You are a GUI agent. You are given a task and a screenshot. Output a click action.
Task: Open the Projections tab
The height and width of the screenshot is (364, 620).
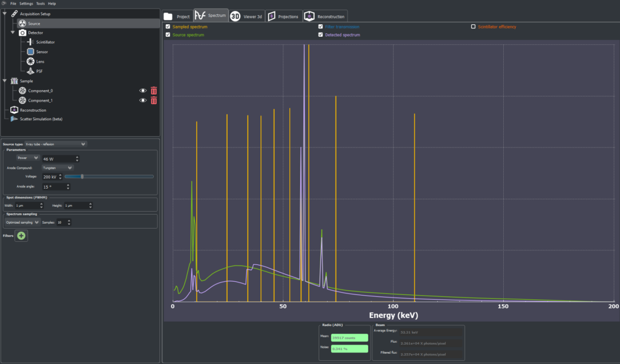tap(283, 16)
